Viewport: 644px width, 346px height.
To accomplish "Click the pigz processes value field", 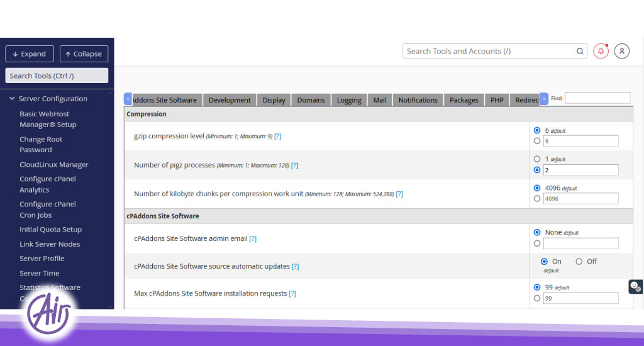I will (580, 170).
